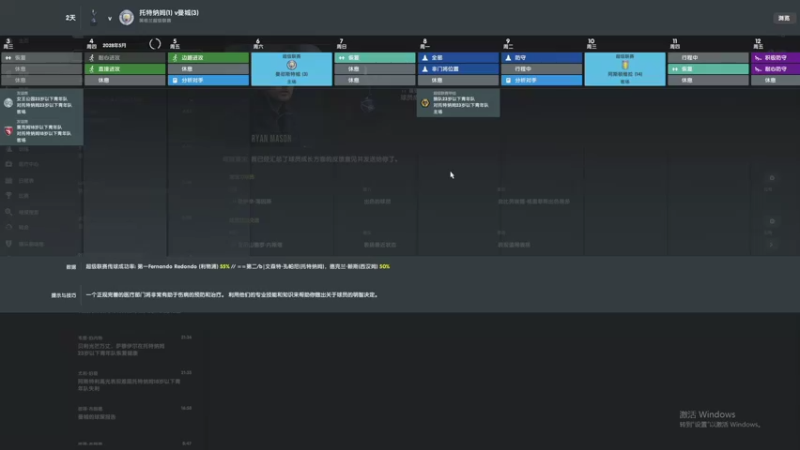Open the teal 恢复 session on Sunday 7

375,58
